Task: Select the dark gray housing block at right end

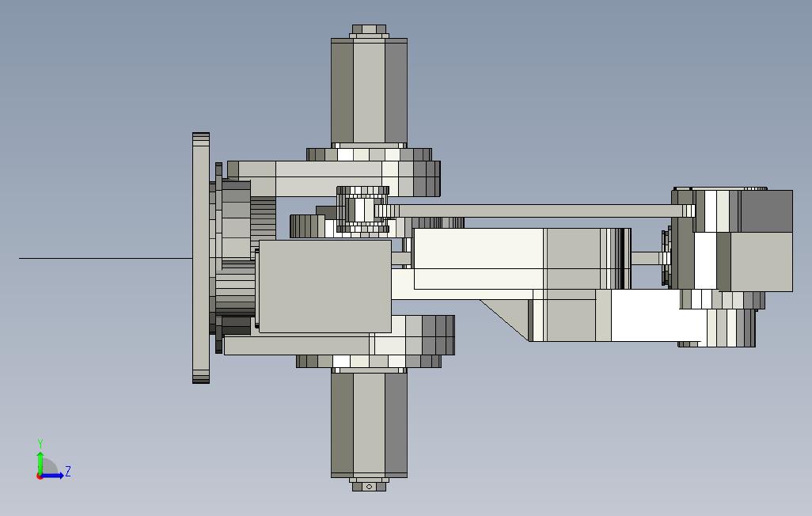Action: 767,211
